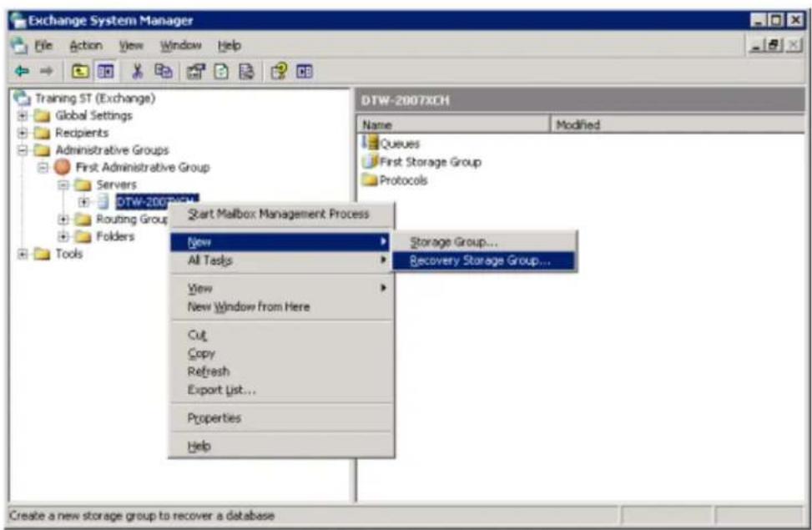The height and width of the screenshot is (530, 812).
Task: Sort by the Modified column header
Action: (x=678, y=125)
